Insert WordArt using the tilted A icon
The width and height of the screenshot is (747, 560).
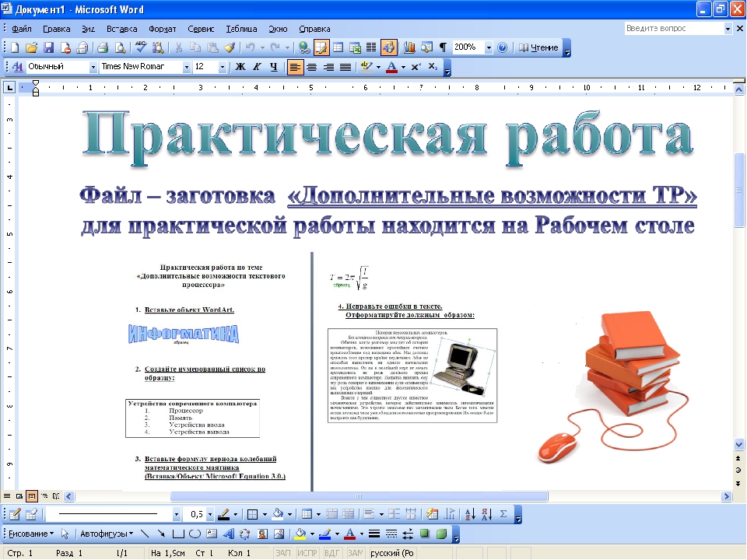(x=228, y=534)
